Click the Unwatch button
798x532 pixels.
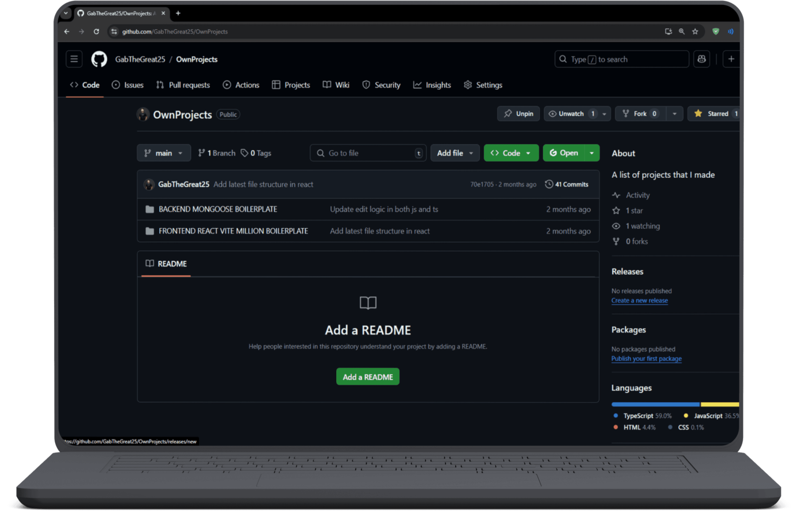pos(571,114)
